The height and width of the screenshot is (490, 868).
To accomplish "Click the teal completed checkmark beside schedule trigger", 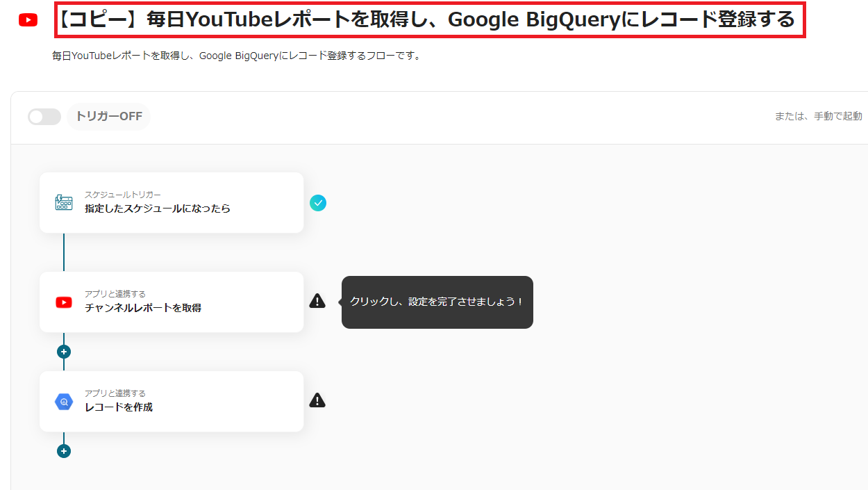I will coord(317,203).
